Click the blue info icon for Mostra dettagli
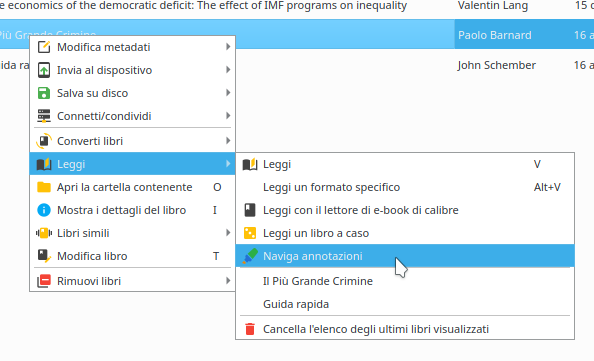The width and height of the screenshot is (594, 361). [x=44, y=210]
